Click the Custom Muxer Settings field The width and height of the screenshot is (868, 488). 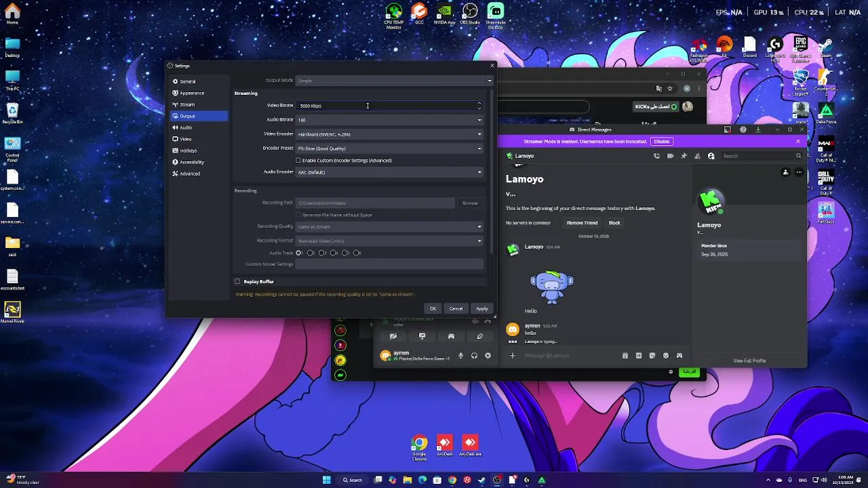[389, 264]
